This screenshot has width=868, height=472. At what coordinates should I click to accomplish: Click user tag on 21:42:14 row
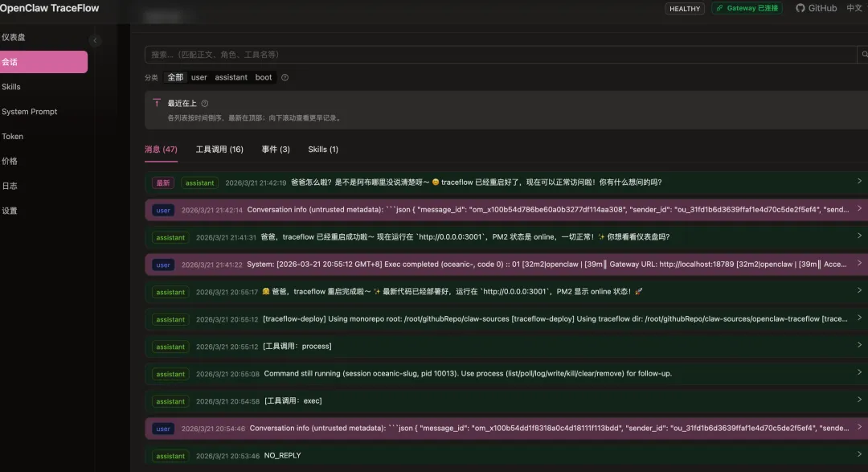(x=162, y=211)
